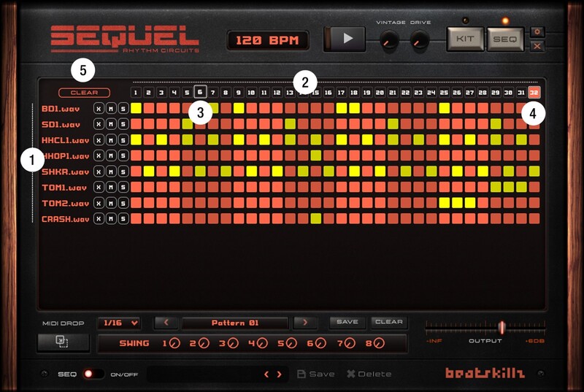The height and width of the screenshot is (392, 584).
Task: Click the VINTAGE knob
Action: 390,40
